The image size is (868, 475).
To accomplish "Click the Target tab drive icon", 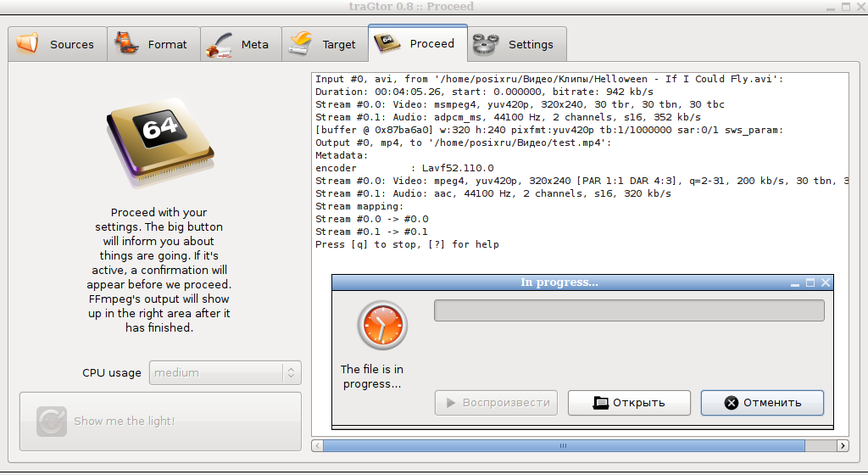I will point(301,43).
